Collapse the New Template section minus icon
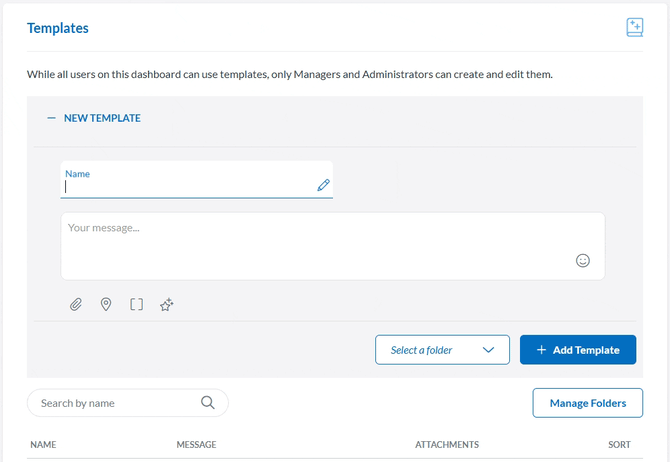The height and width of the screenshot is (462, 670). (x=51, y=118)
